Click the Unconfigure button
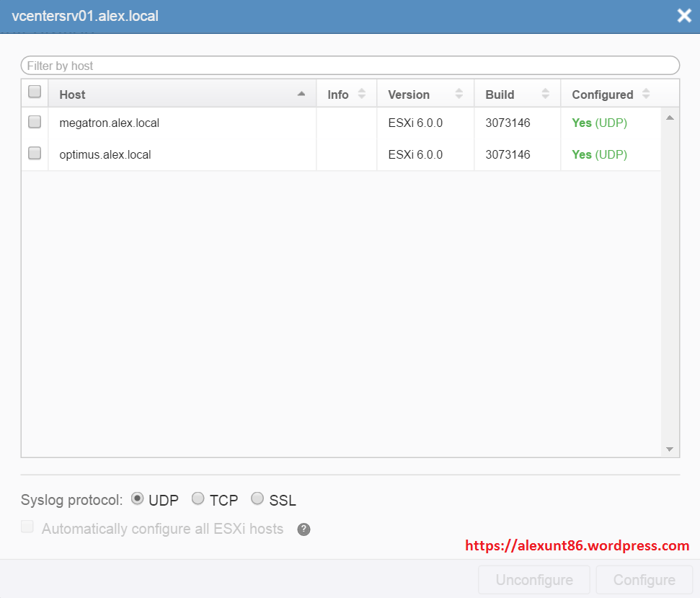The width and height of the screenshot is (700, 598). coord(534,580)
